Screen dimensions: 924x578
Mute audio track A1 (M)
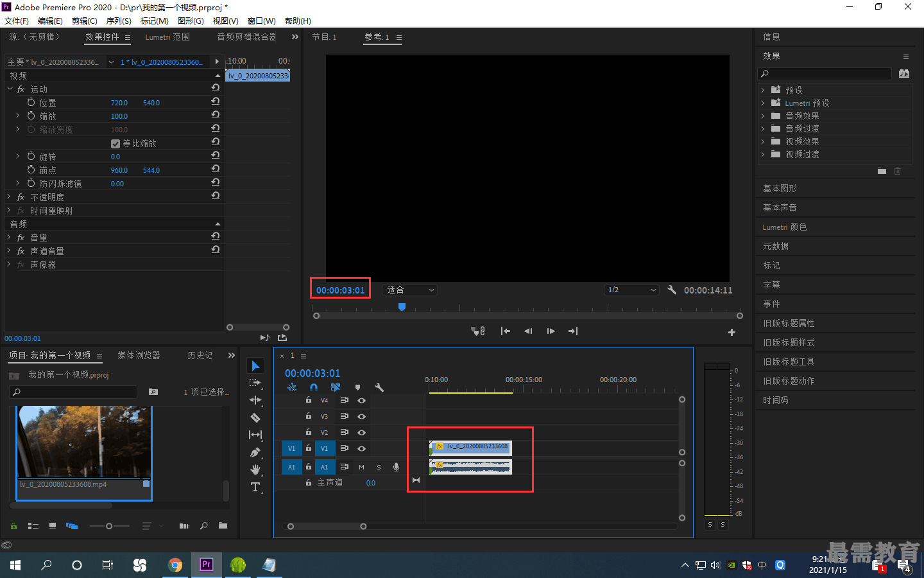[x=361, y=467]
